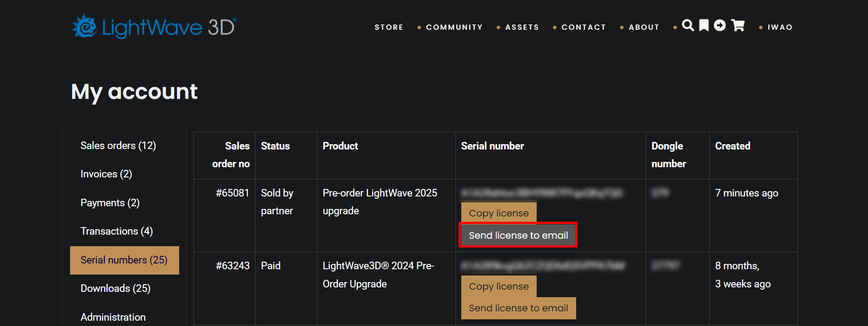The width and height of the screenshot is (868, 326).
Task: Click order number #65081
Action: pyautogui.click(x=232, y=193)
